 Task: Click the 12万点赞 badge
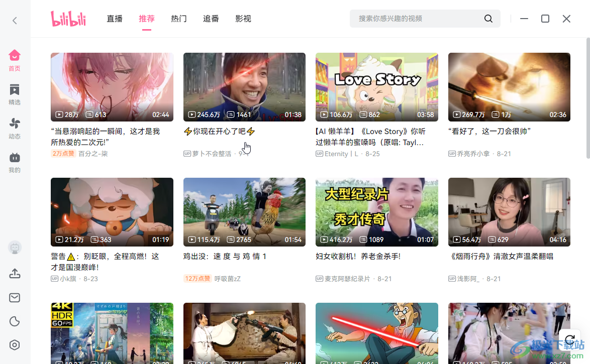[x=198, y=279]
